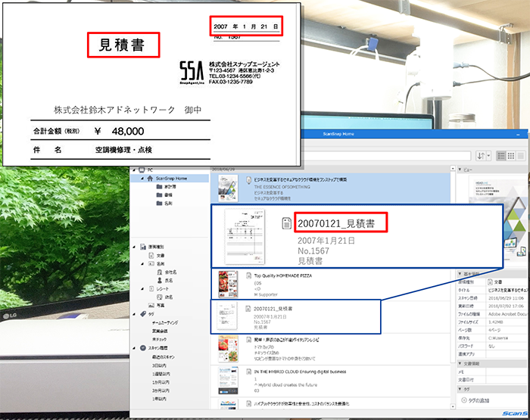Click the タグの追加 add tag link
This screenshot has height=420, width=530.
[479, 400]
